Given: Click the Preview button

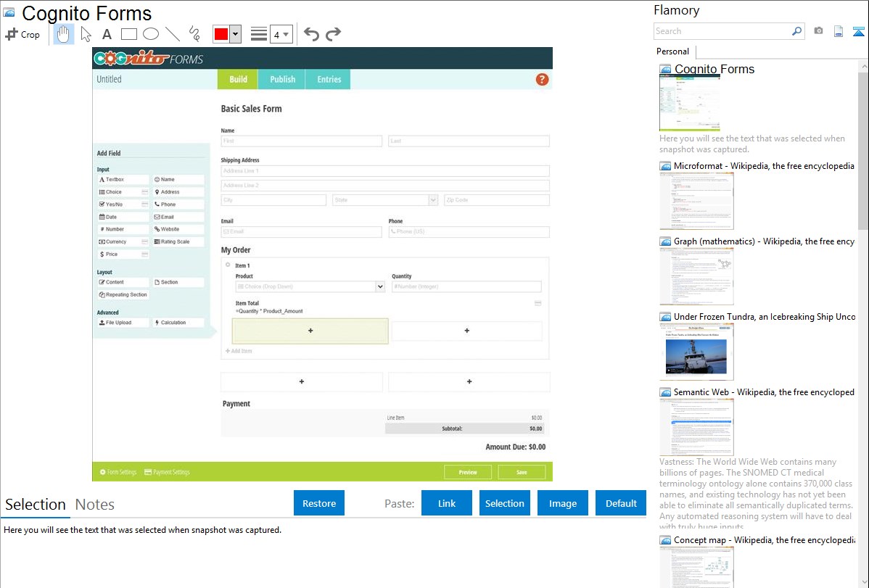Looking at the screenshot, I should click(x=468, y=472).
